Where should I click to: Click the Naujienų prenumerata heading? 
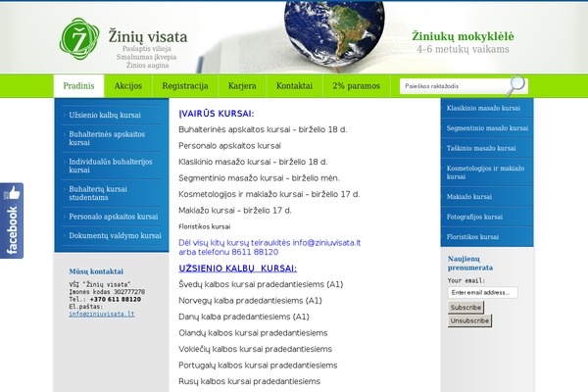point(470,264)
